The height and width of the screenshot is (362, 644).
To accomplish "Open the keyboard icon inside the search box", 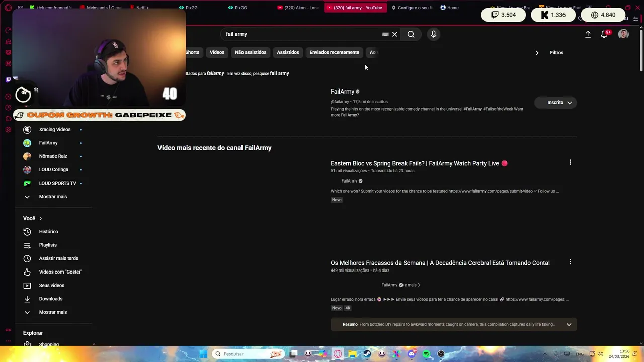I will (x=385, y=34).
